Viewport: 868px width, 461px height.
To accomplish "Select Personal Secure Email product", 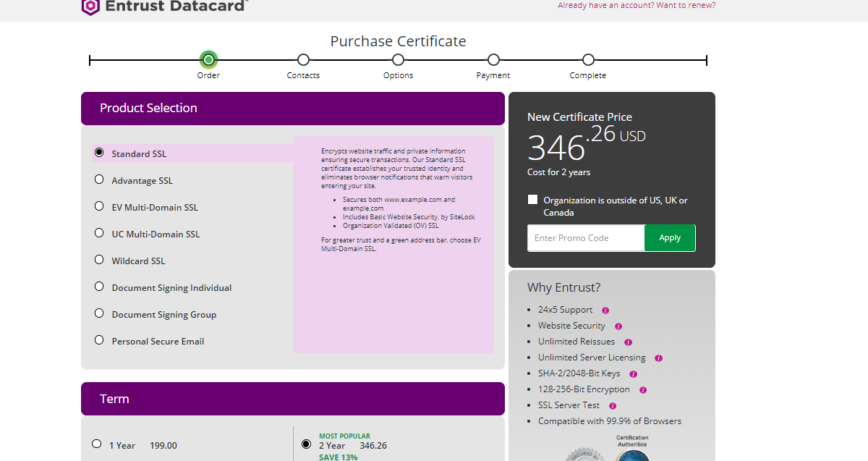I will coord(98,339).
